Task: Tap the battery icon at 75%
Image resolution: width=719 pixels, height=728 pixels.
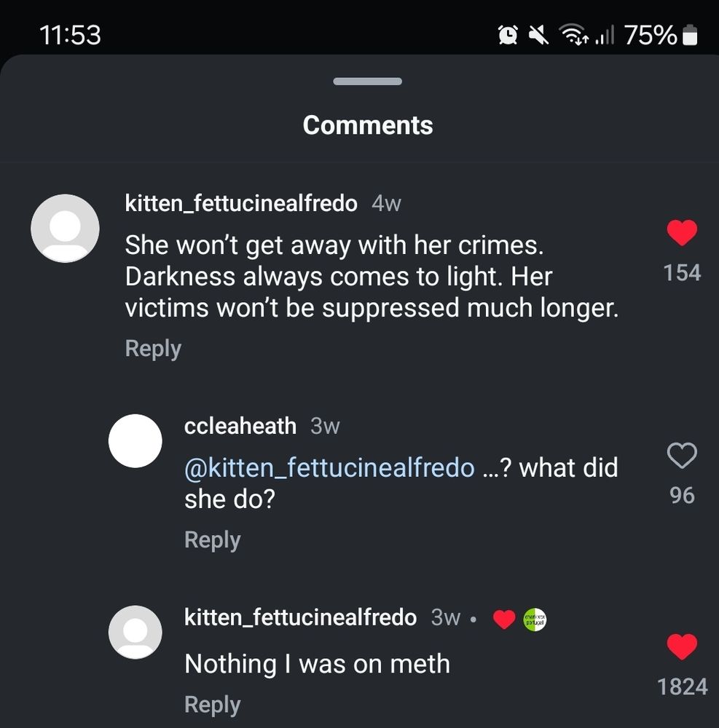Action: pos(691,35)
